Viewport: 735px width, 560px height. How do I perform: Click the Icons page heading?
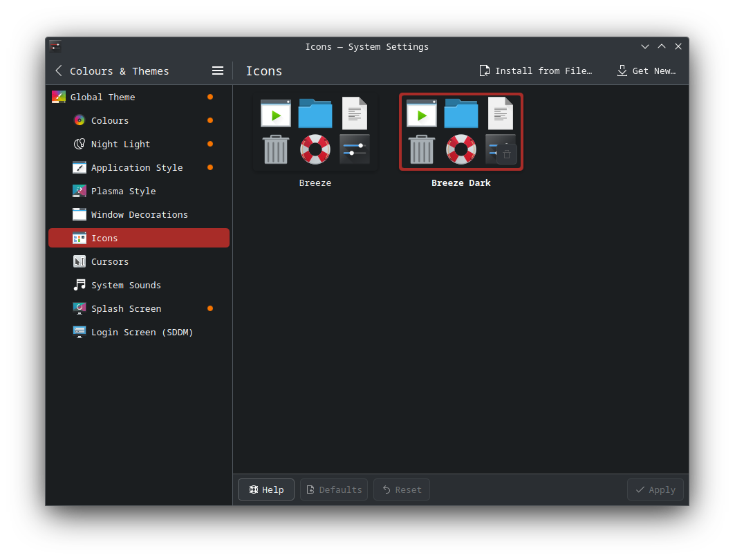click(264, 71)
